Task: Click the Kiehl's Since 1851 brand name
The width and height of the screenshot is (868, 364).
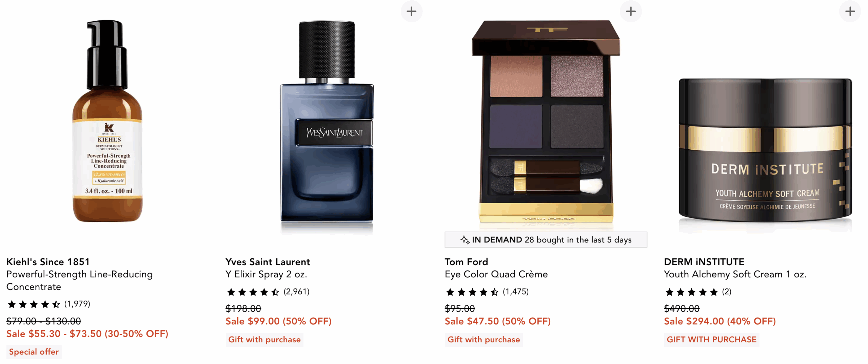Action: click(x=48, y=262)
